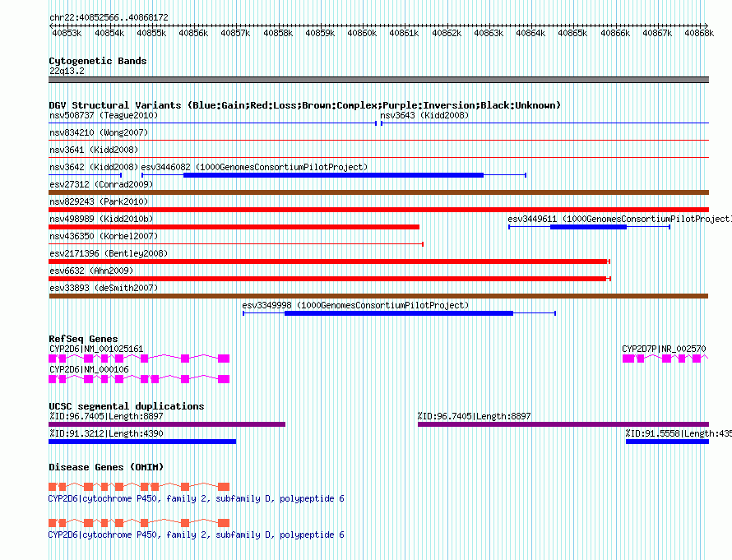Select the red bar of esv2171396
Image resolution: width=732 pixels, height=560 pixels.
(327, 261)
